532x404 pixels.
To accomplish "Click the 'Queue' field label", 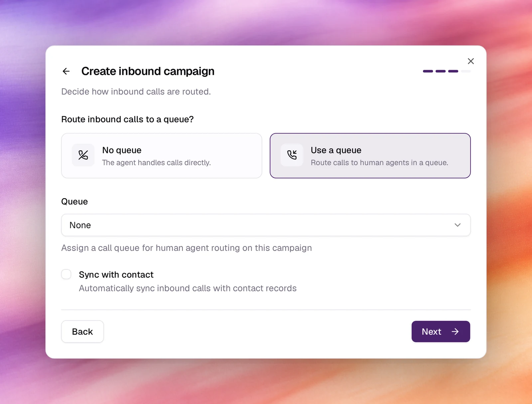I will [74, 202].
